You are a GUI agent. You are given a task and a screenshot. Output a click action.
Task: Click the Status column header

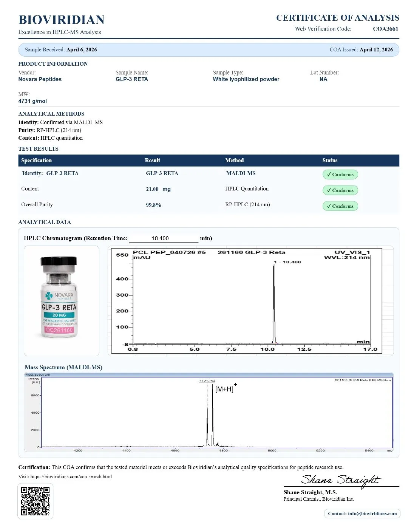[x=330, y=161]
